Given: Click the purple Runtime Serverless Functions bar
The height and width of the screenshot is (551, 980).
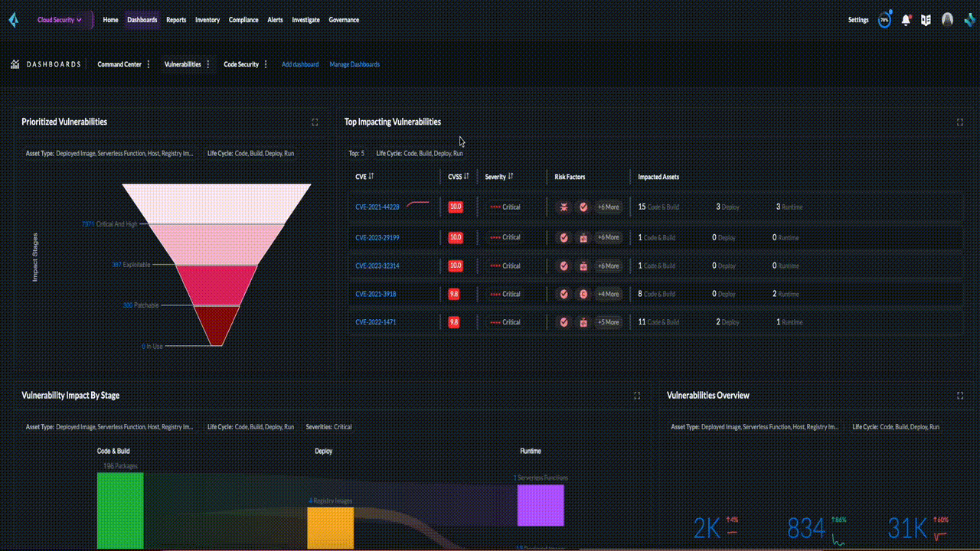Looking at the screenshot, I should tap(541, 505).
